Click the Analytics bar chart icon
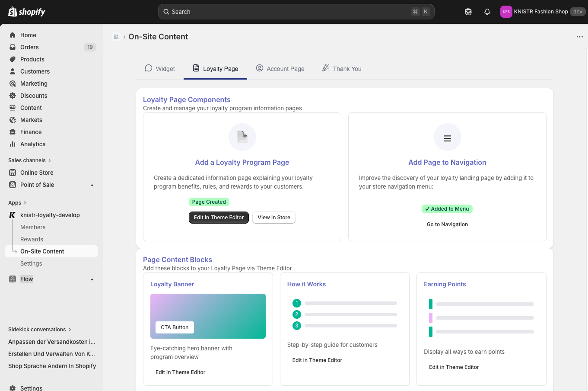Viewport: 588px width, 391px height. pos(13,144)
